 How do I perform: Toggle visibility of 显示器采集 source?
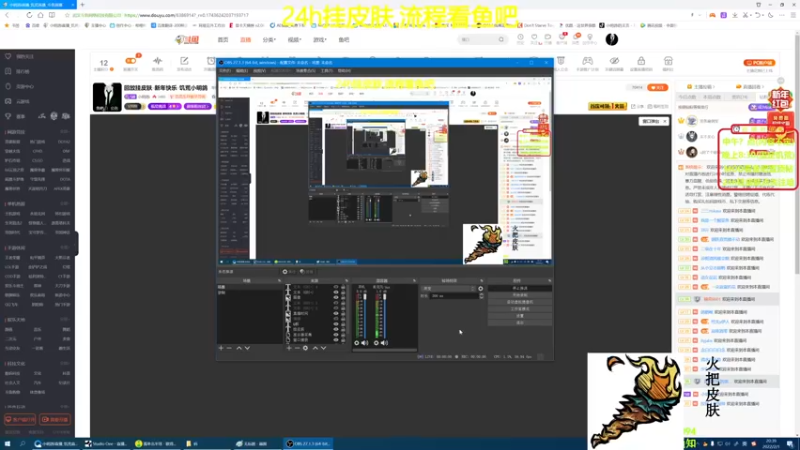coord(336,335)
